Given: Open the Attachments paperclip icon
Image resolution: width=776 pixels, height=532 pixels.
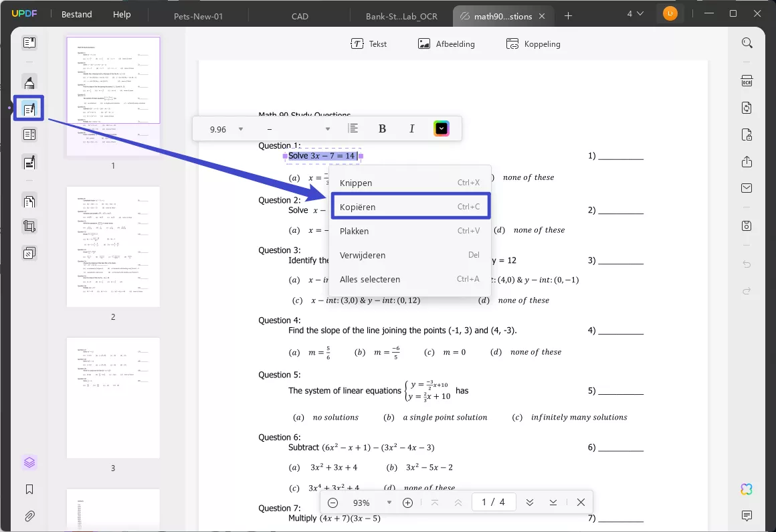Looking at the screenshot, I should (x=29, y=516).
